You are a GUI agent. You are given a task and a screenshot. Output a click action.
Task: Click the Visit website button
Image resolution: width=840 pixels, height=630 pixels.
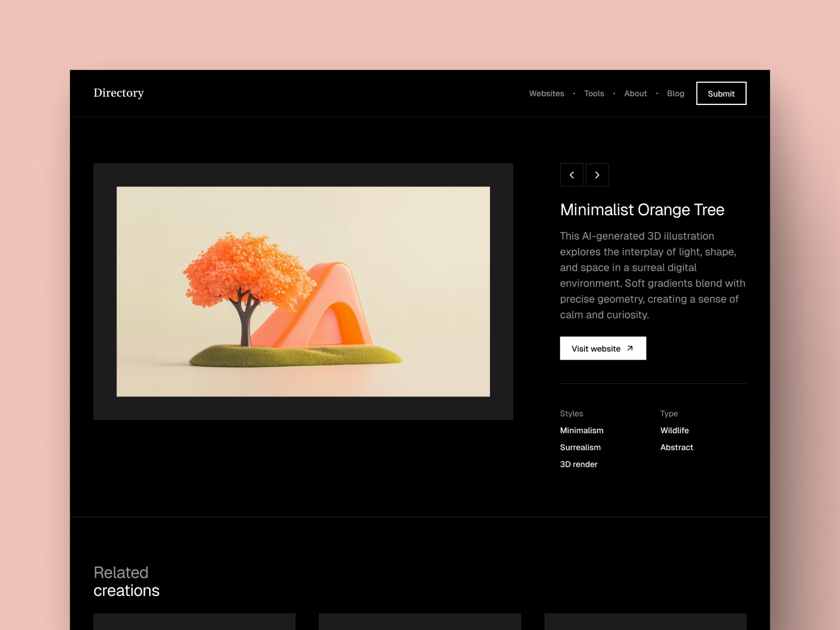[603, 348]
